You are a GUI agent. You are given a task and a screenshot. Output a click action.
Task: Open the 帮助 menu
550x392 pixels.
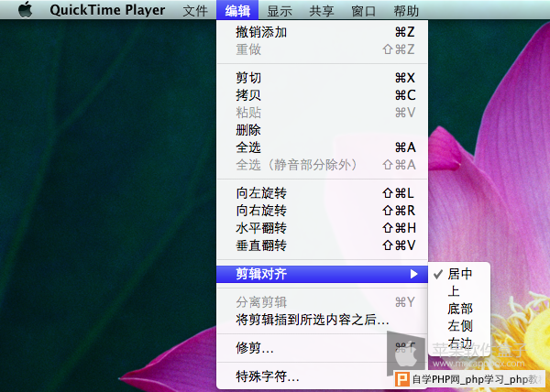coord(406,10)
